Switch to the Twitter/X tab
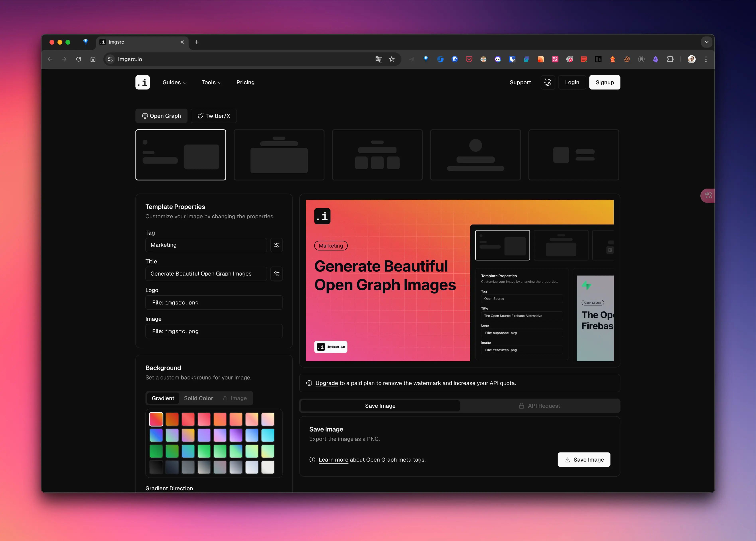 click(214, 116)
